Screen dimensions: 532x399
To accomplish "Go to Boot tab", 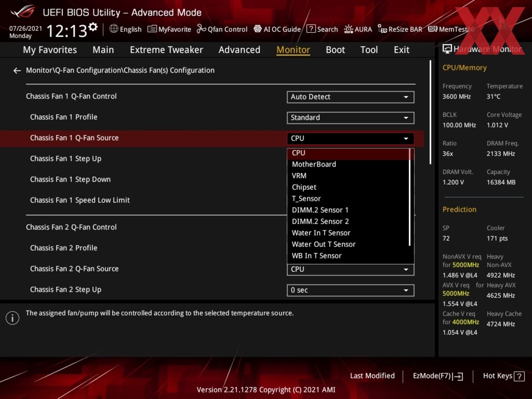I will 335,50.
